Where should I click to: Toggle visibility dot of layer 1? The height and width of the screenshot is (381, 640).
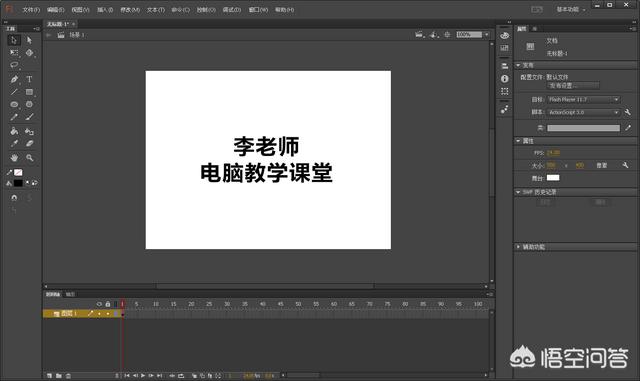pyautogui.click(x=99, y=314)
